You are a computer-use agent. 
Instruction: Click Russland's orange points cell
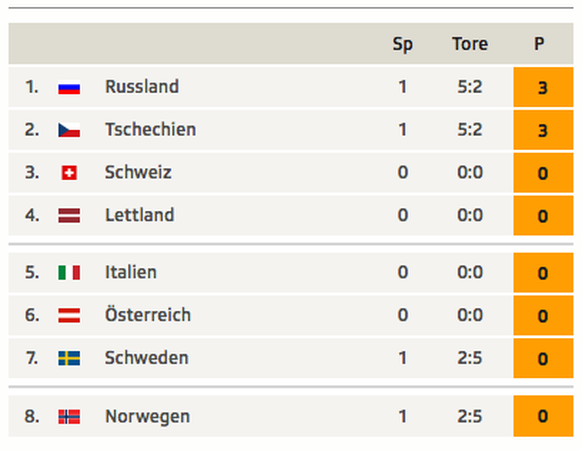[x=543, y=87]
